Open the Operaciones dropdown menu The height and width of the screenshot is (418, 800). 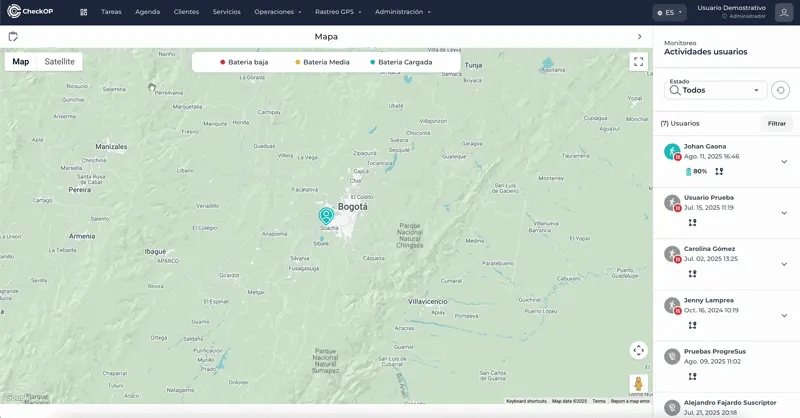(x=278, y=12)
